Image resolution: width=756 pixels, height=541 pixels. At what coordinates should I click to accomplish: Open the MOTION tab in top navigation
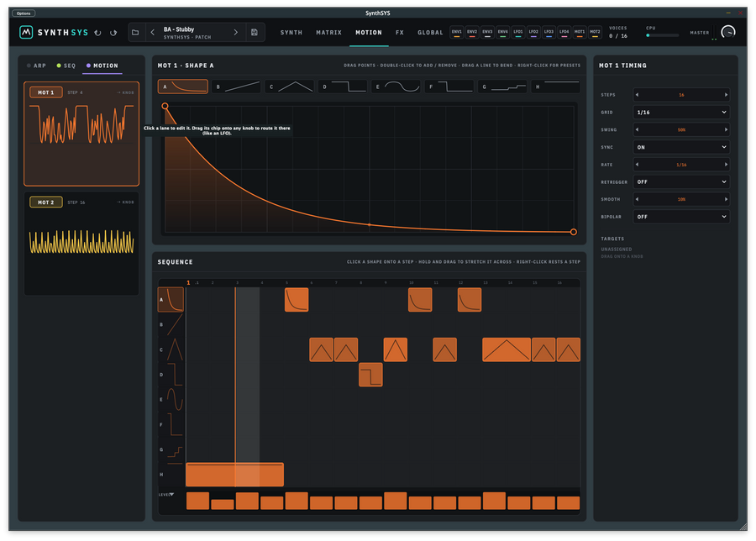coord(369,32)
